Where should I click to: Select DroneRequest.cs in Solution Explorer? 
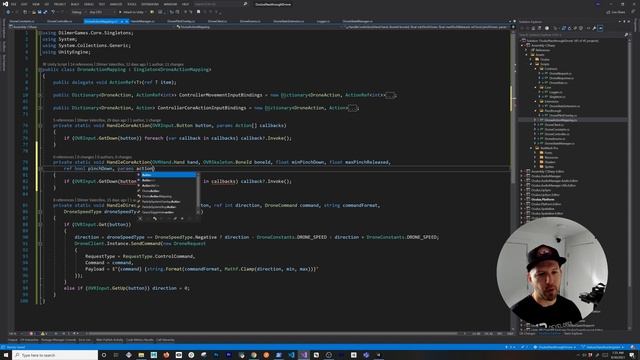pos(560,73)
